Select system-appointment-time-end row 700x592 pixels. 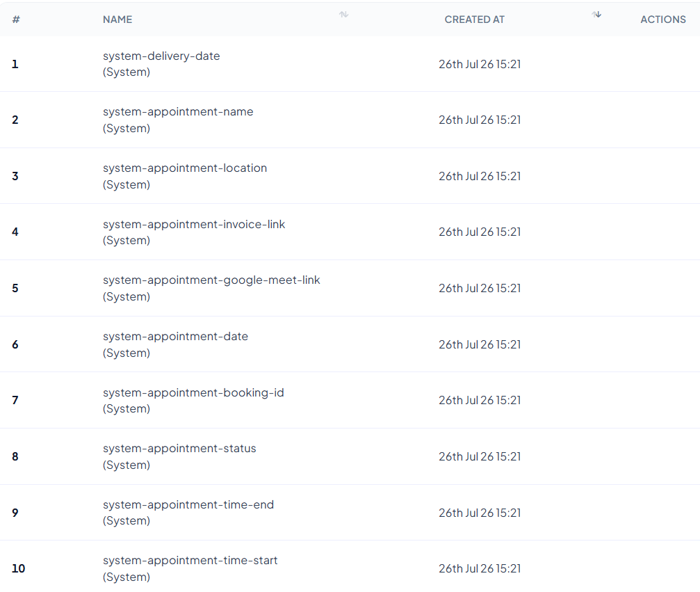point(350,513)
